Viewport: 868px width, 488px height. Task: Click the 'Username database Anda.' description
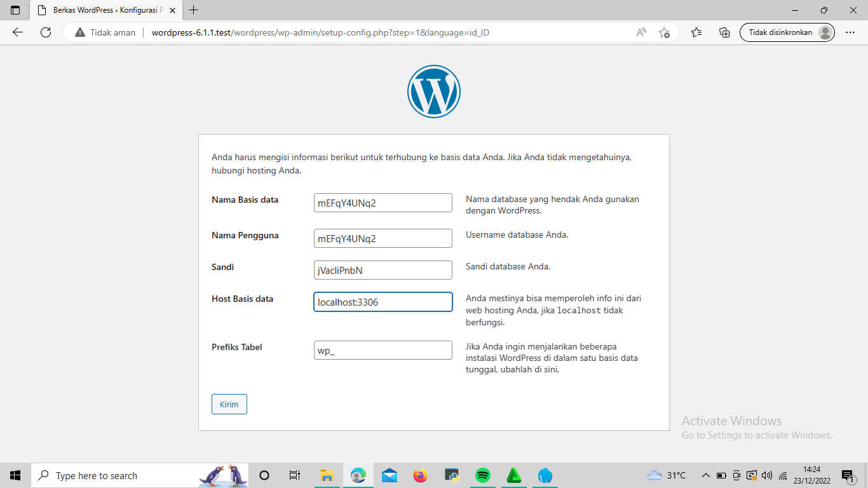(x=517, y=234)
